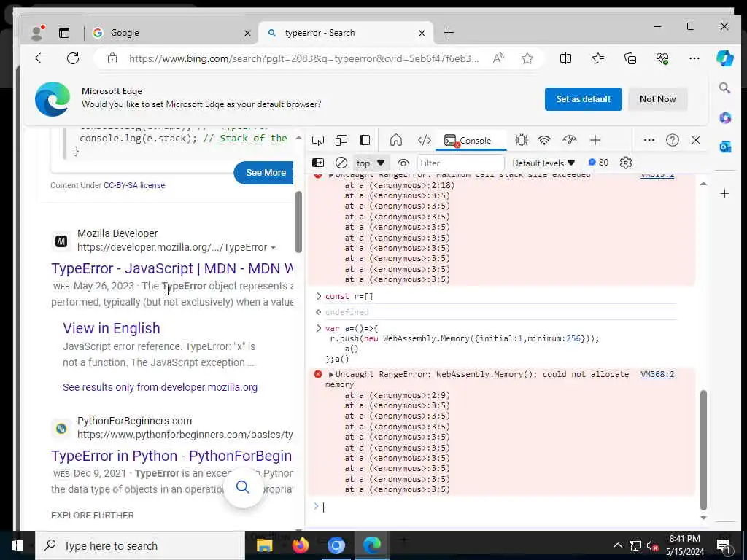Open the Favorites list icon
The height and width of the screenshot is (560, 747).
pyautogui.click(x=598, y=58)
